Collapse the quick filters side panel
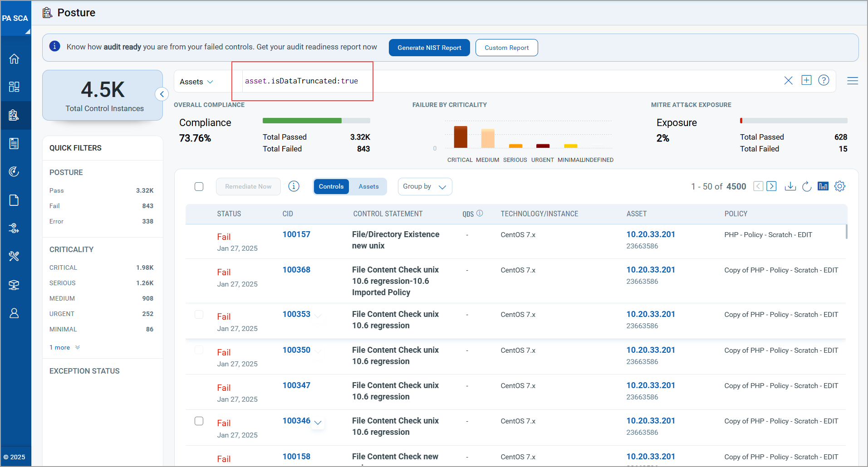This screenshot has height=467, width=868. (x=162, y=94)
